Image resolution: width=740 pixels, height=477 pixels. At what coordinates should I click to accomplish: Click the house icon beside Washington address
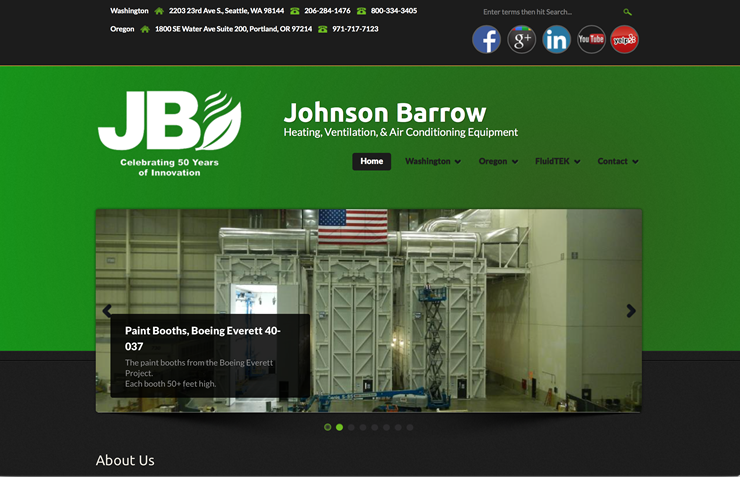pos(159,11)
